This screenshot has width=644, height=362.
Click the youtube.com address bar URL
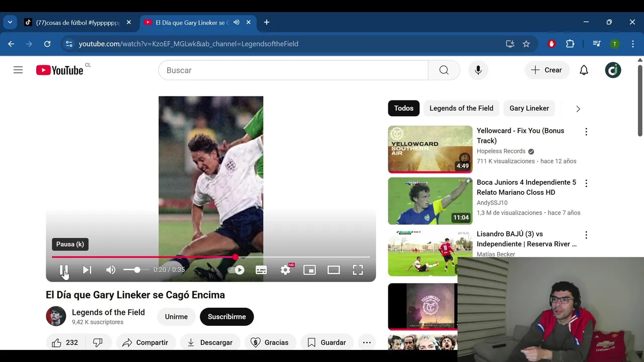coord(189,44)
